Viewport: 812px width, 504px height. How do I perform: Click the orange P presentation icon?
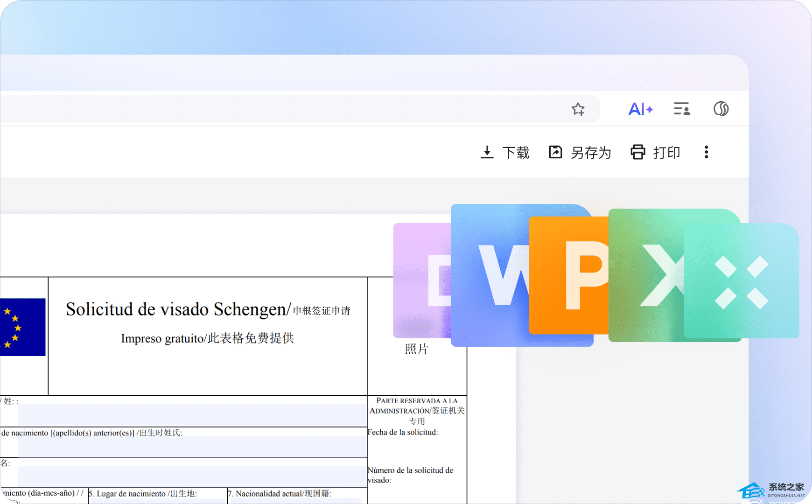click(x=569, y=275)
